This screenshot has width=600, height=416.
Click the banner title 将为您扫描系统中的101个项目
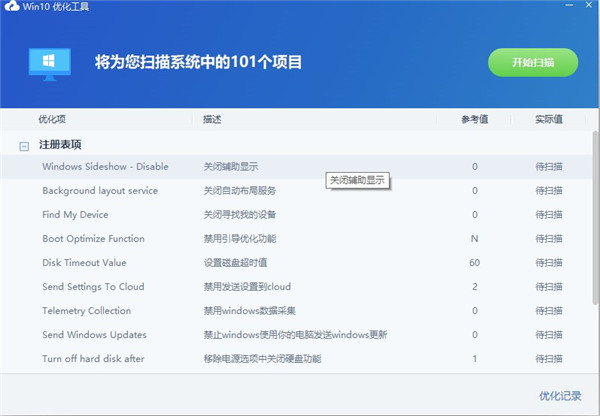pos(198,62)
